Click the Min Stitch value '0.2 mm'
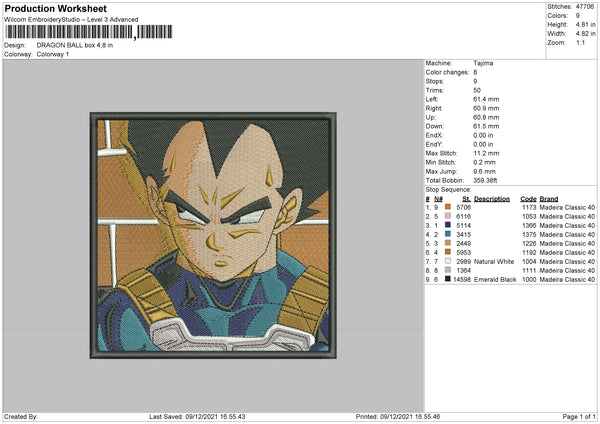The width and height of the screenshot is (600, 424). tap(484, 162)
